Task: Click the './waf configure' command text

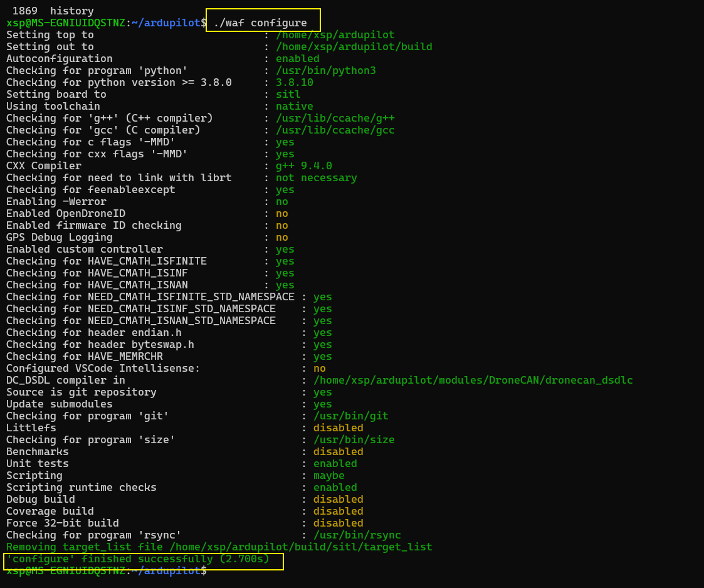Action: [260, 23]
